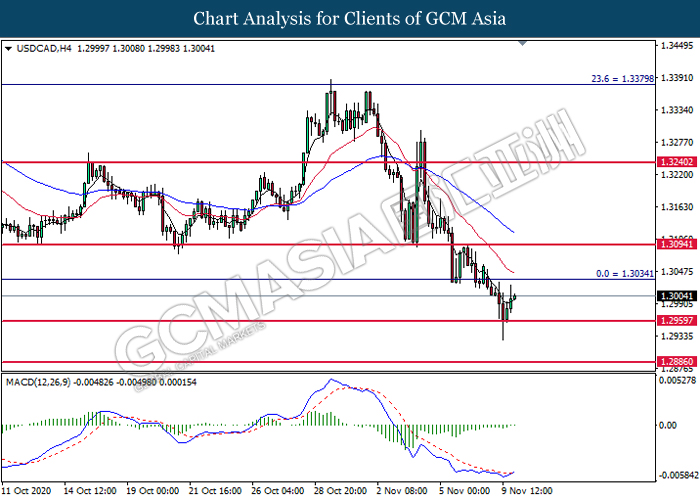The width and height of the screenshot is (700, 500).
Task: Click the -0.005842 MACD scale value
Action: tap(678, 475)
